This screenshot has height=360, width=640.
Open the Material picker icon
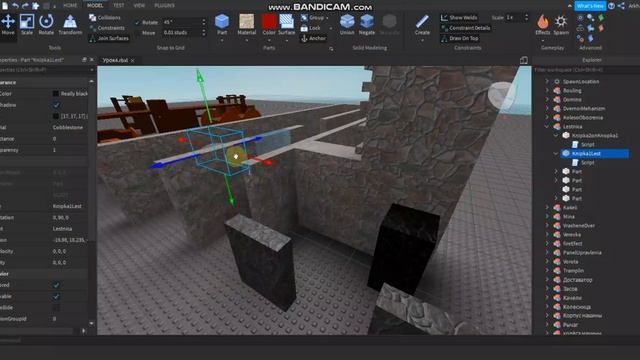point(247,21)
